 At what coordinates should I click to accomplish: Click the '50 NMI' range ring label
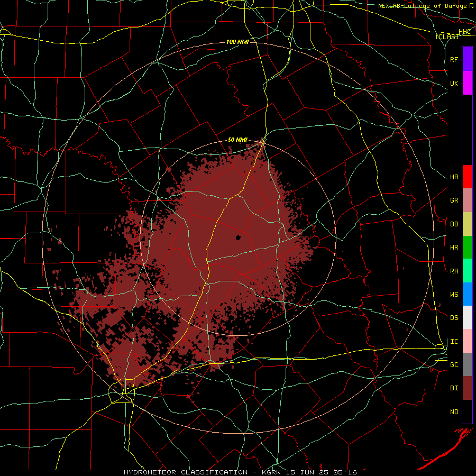[237, 140]
